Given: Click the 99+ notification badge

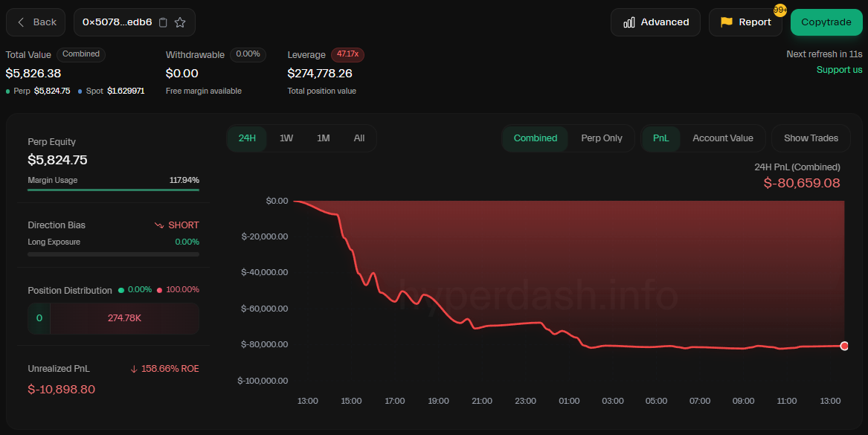Looking at the screenshot, I should (779, 10).
